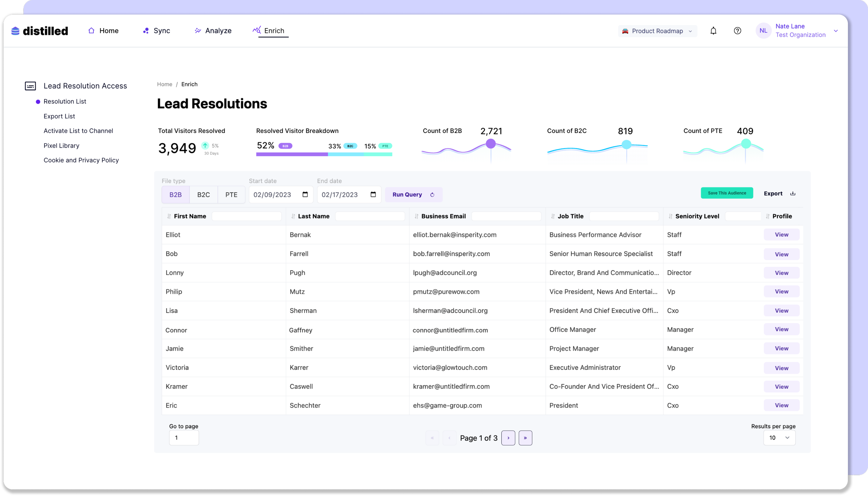
Task: Open the help question mark icon
Action: [737, 31]
